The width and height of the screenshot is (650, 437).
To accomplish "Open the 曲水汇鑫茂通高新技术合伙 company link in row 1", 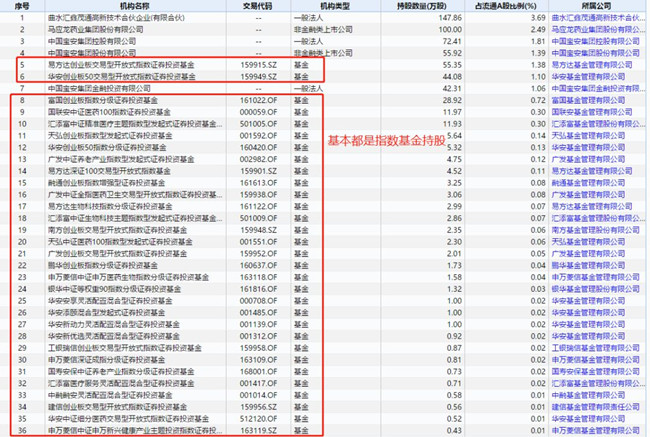I will click(x=599, y=18).
